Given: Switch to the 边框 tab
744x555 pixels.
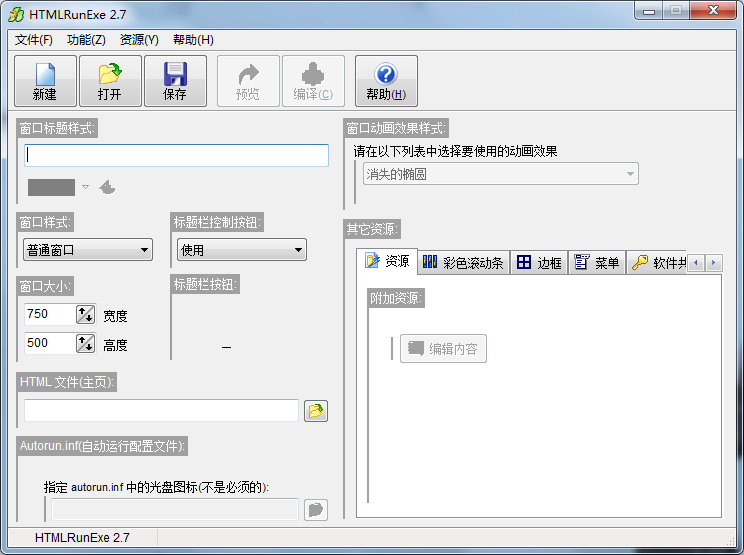Looking at the screenshot, I should [539, 262].
